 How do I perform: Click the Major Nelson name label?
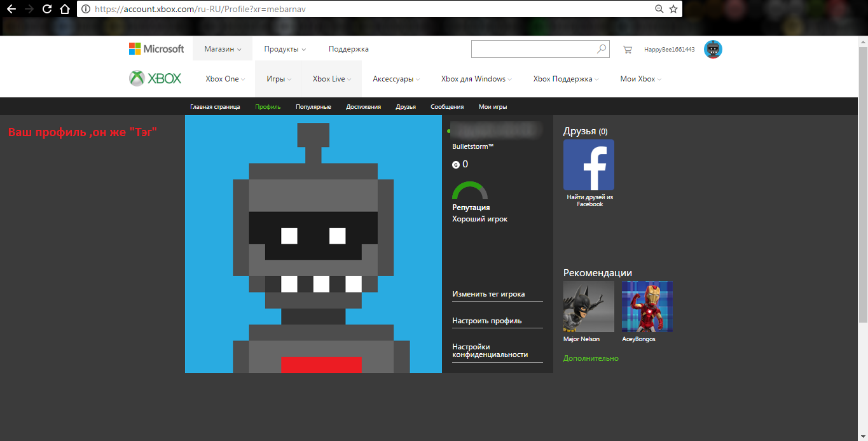tap(581, 339)
